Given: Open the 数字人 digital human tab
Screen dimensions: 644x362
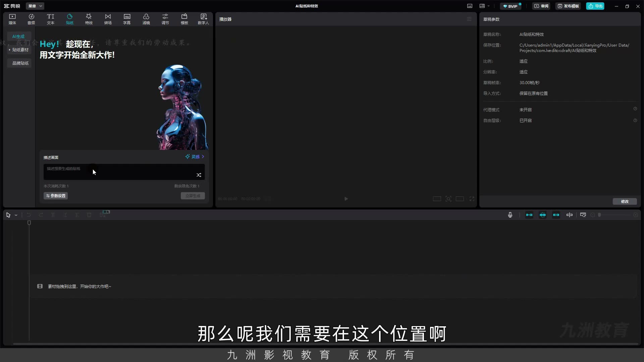Looking at the screenshot, I should (203, 19).
